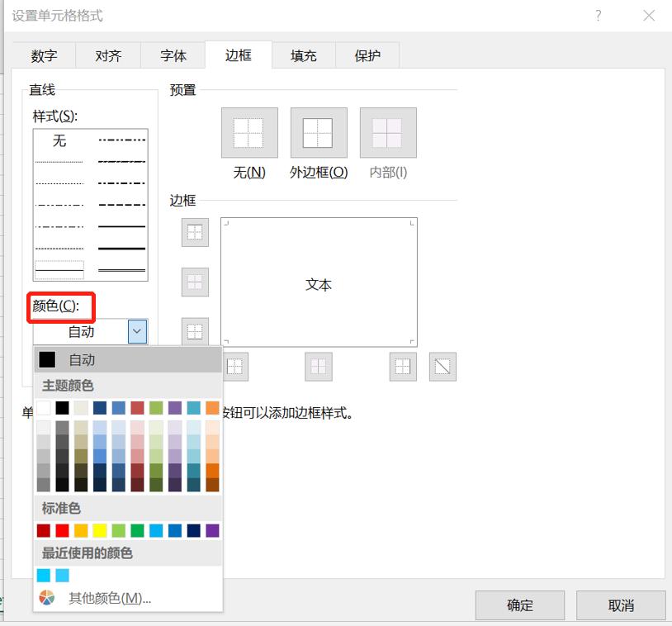This screenshot has width=672, height=626.
Task: Pick the olive green theme color swatch
Action: click(x=156, y=408)
